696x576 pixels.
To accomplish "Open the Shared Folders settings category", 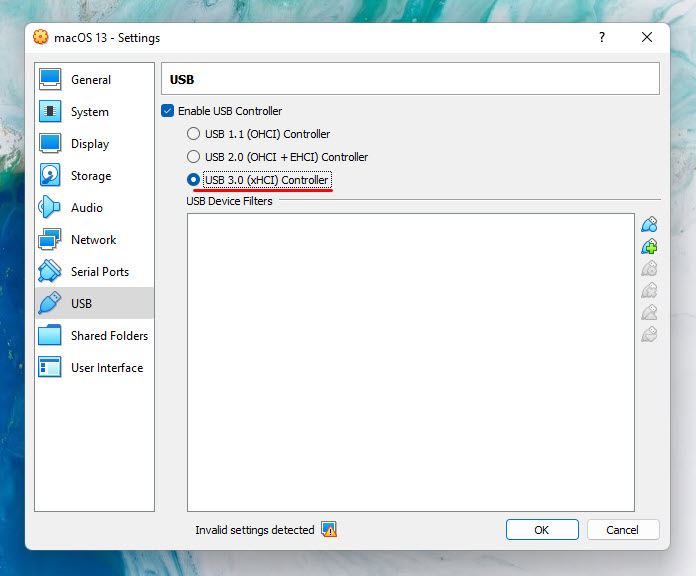I will 94,336.
